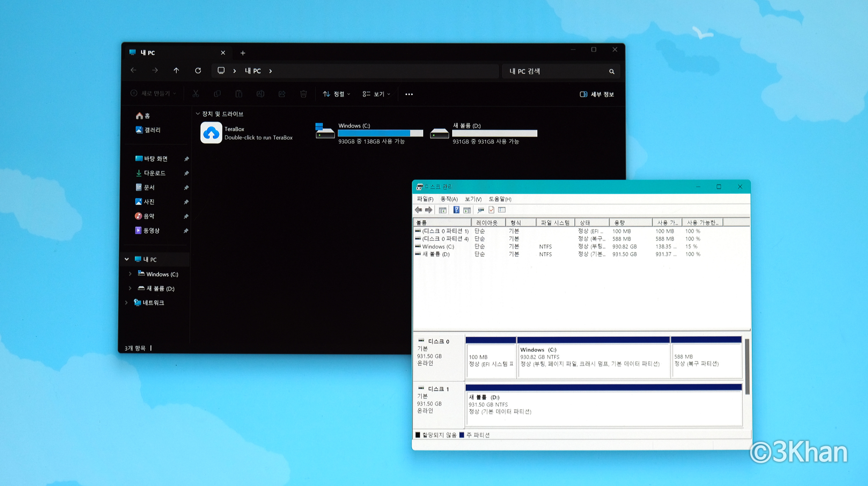Open the TeraBox drive icon
868x486 pixels.
pyautogui.click(x=211, y=133)
